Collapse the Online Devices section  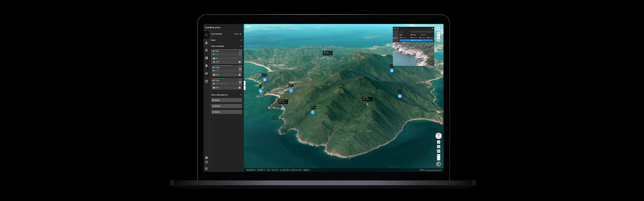tap(241, 46)
